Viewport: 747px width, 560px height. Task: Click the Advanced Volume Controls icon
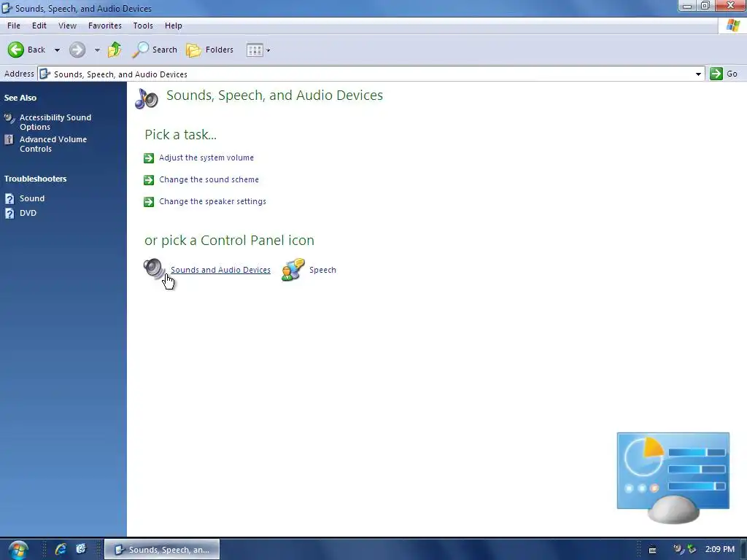(x=9, y=139)
